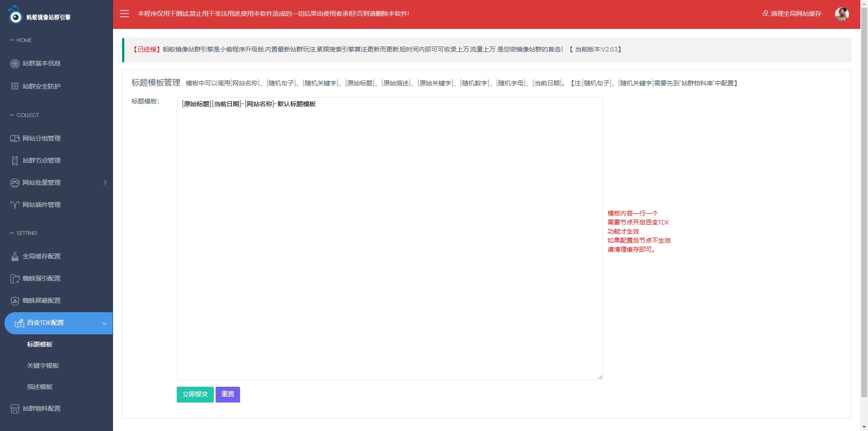
Task: Click inside the 标题模板 text area
Action: [389, 238]
